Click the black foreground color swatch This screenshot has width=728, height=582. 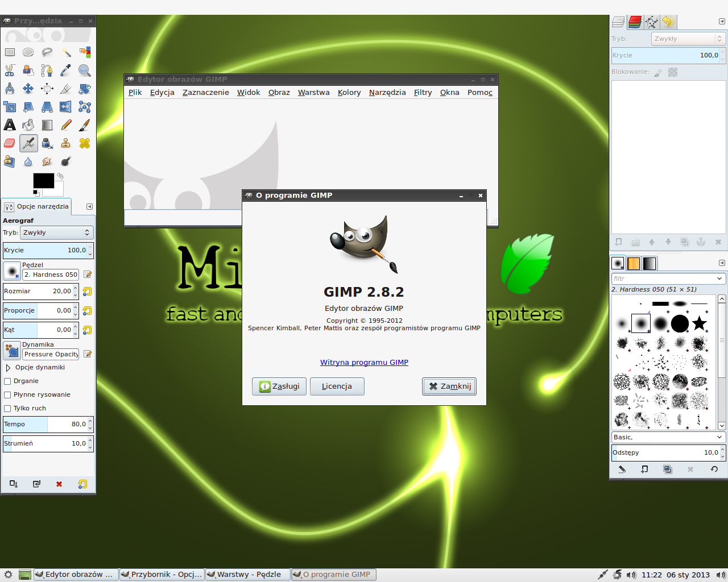[44, 181]
